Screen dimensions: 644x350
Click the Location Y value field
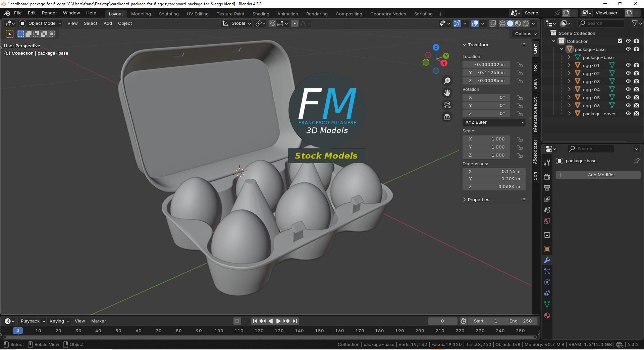(x=486, y=73)
